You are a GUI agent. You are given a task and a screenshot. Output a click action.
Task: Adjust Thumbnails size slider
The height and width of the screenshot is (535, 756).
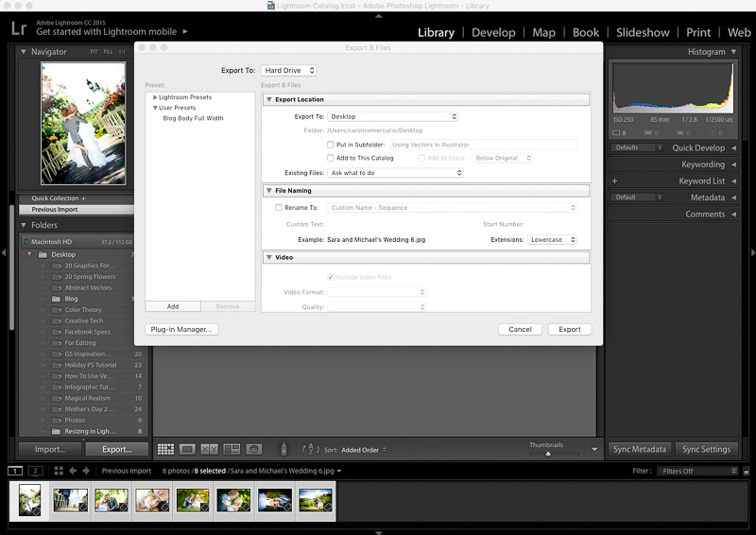548,454
